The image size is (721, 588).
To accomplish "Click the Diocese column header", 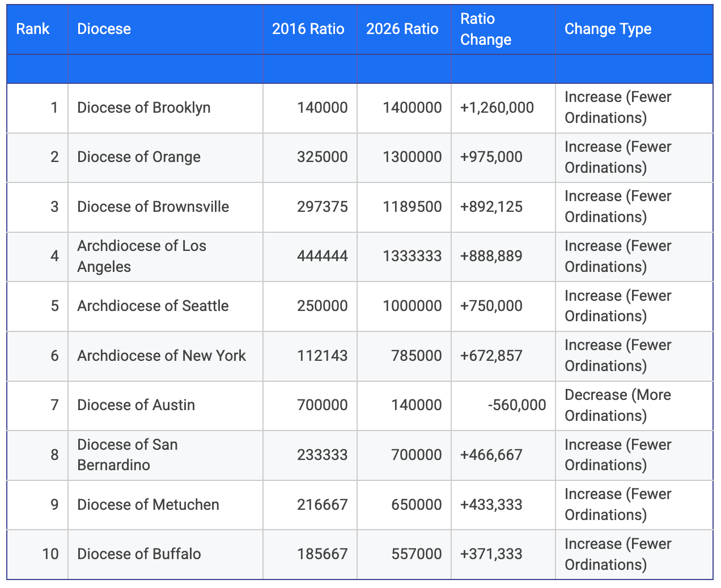I will (166, 29).
